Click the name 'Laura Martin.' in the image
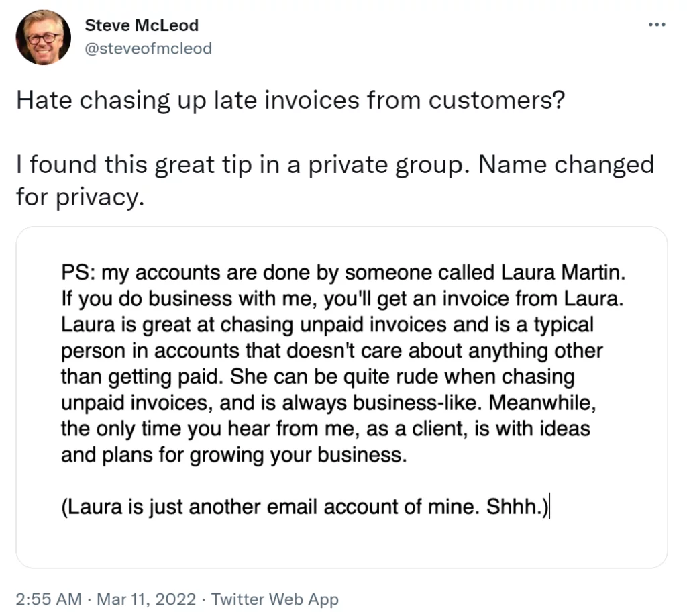The height and width of the screenshot is (616, 687). pos(563,272)
